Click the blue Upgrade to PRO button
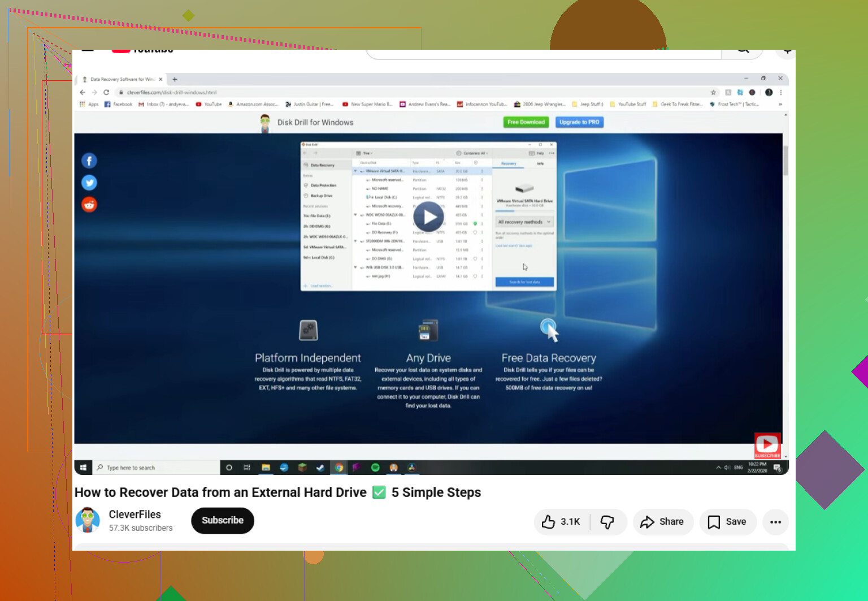 579,122
